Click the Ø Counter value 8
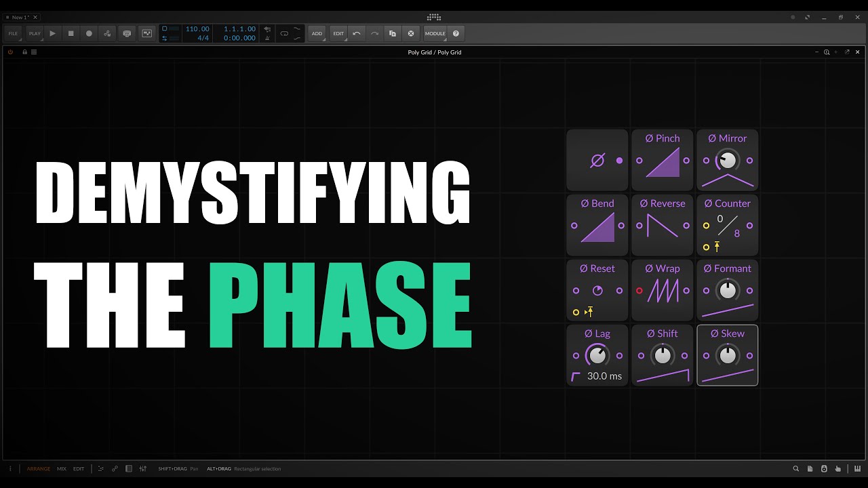Viewport: 868px width, 488px height. [737, 233]
